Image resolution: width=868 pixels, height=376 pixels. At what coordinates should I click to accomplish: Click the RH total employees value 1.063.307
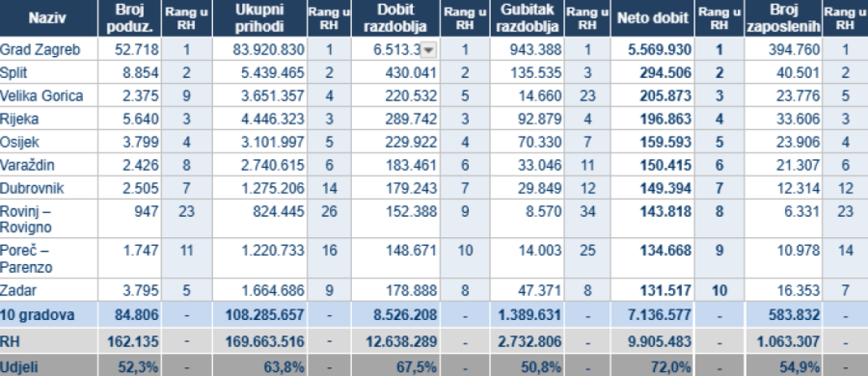tap(783, 341)
